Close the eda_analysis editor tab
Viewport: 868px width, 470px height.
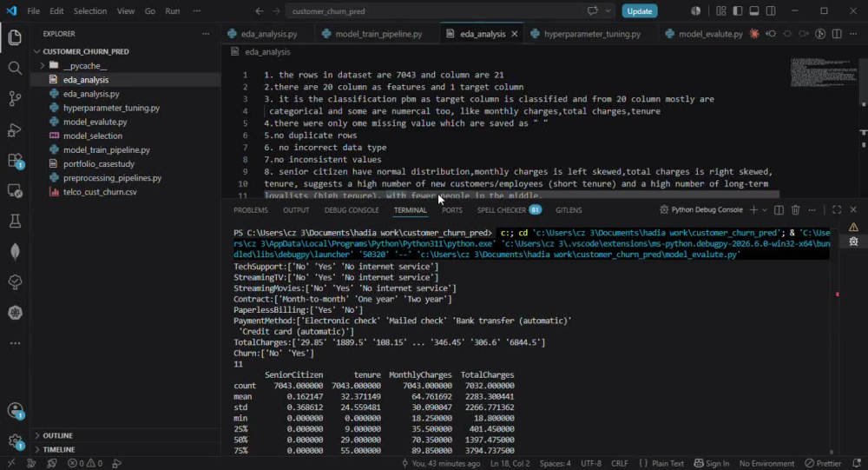[514, 34]
